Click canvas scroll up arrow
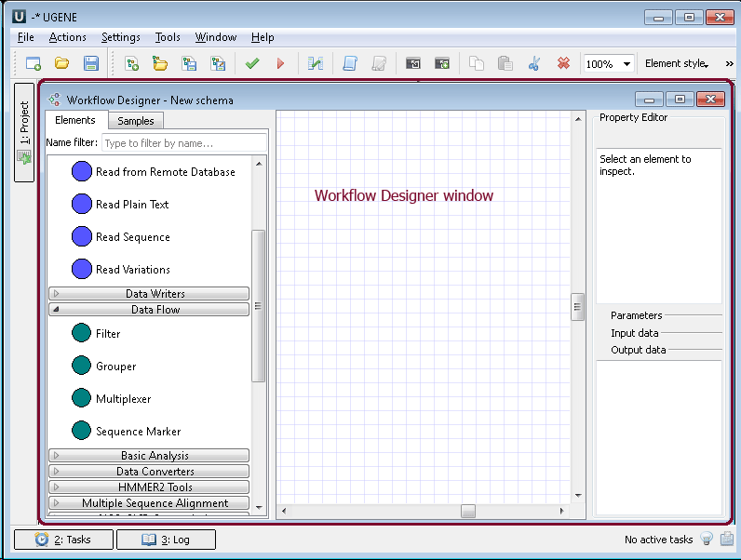Viewport: 741px width, 560px height. 578,118
